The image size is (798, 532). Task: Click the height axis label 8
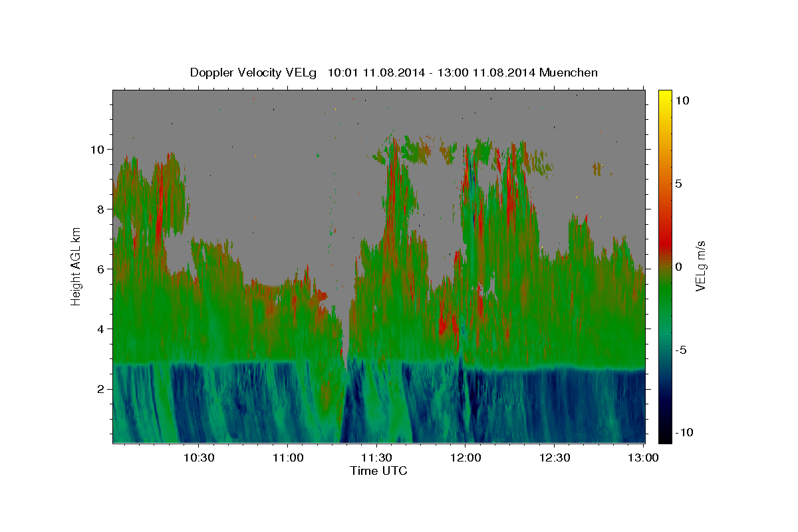point(102,209)
